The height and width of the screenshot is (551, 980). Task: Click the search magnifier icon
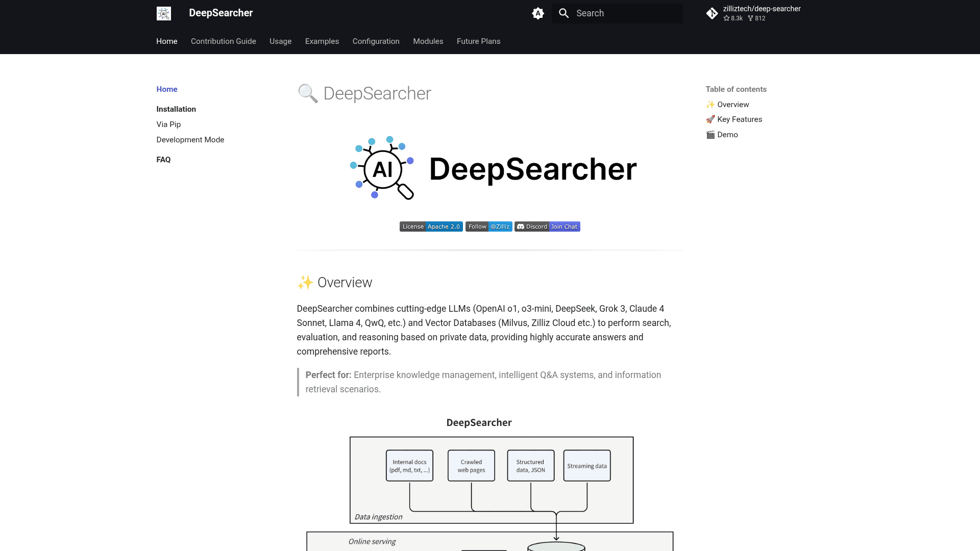[x=563, y=13]
